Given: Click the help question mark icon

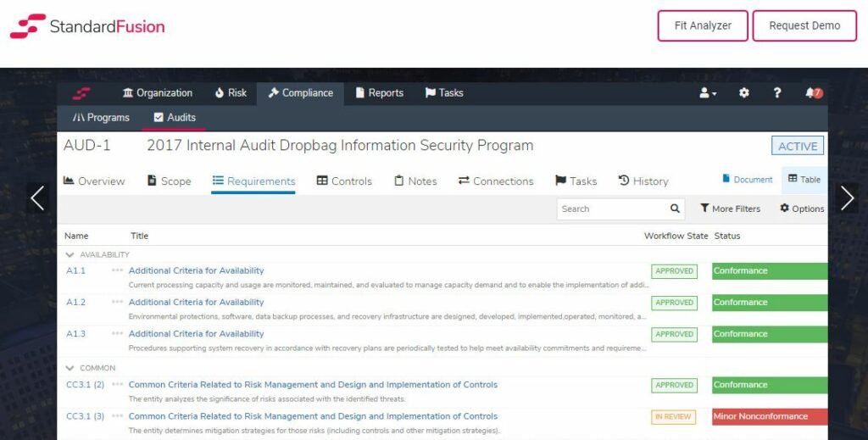Looking at the screenshot, I should [777, 93].
